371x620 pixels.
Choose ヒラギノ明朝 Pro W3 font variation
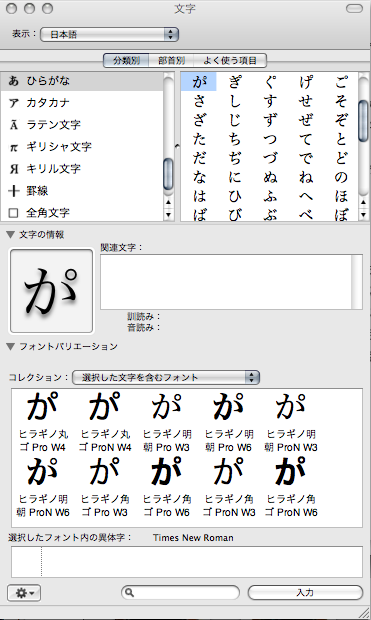pyautogui.click(x=167, y=422)
